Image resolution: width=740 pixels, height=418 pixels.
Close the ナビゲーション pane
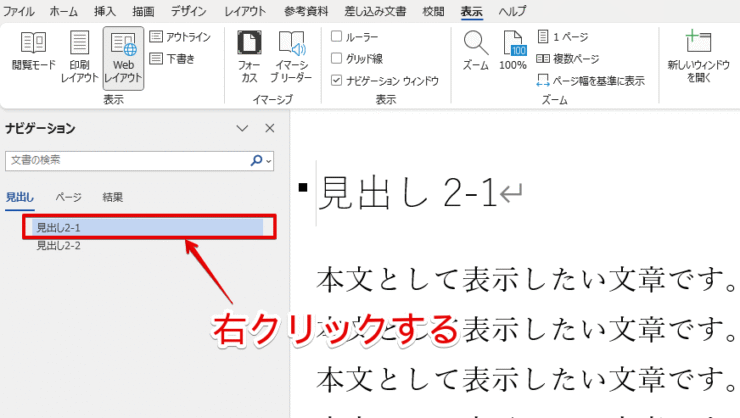click(269, 128)
